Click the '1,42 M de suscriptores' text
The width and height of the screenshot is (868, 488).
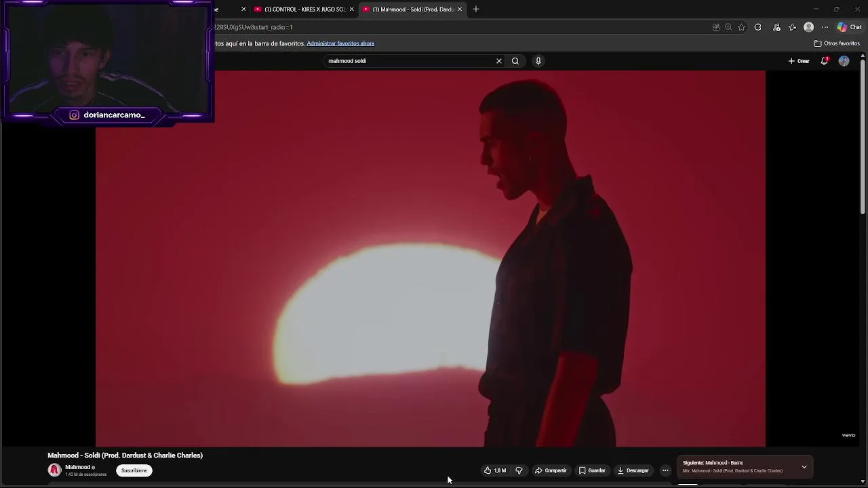(x=86, y=474)
